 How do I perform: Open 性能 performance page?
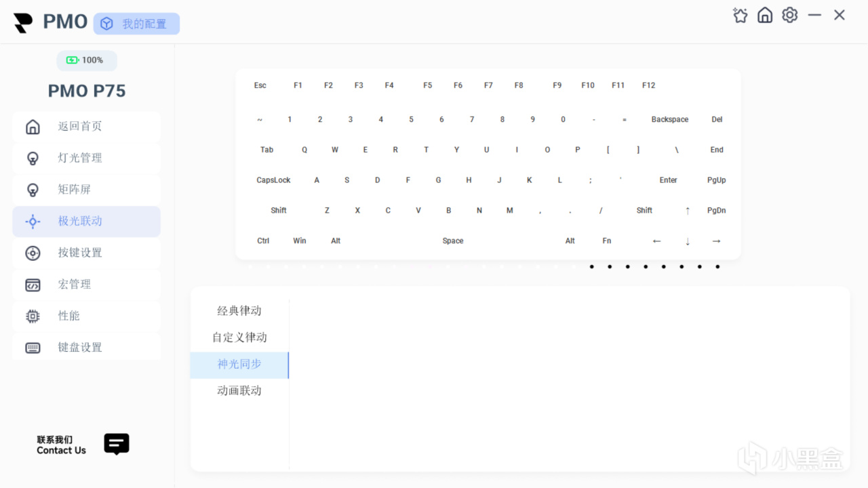point(86,316)
